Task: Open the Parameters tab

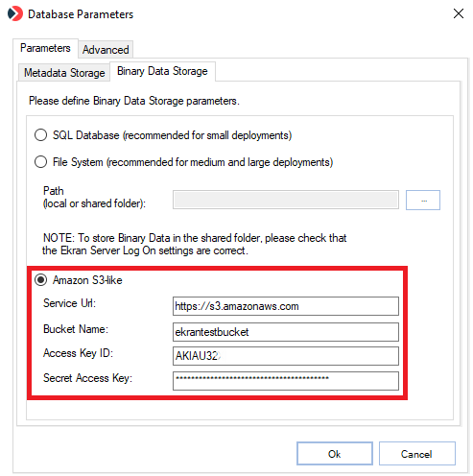Action: (x=45, y=48)
